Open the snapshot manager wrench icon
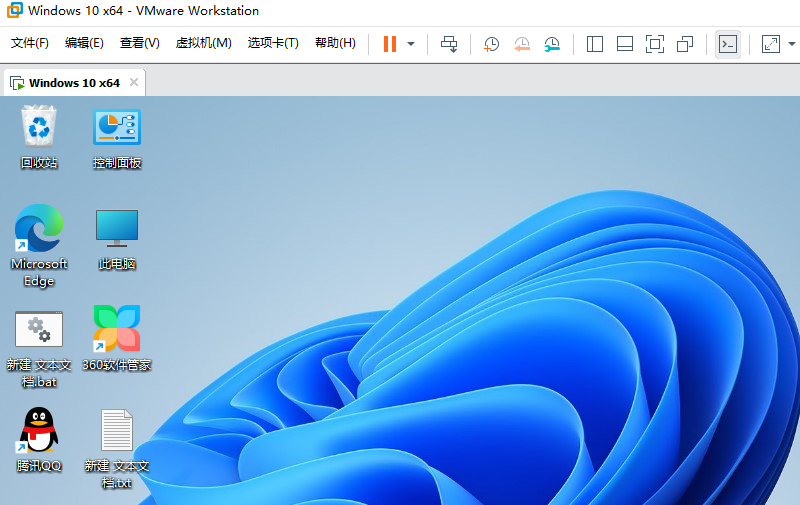The image size is (800, 505). [552, 44]
